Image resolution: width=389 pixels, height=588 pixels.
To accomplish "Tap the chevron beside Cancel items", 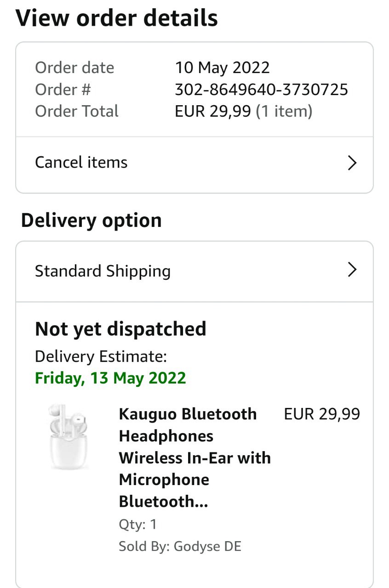I will click(x=352, y=163).
